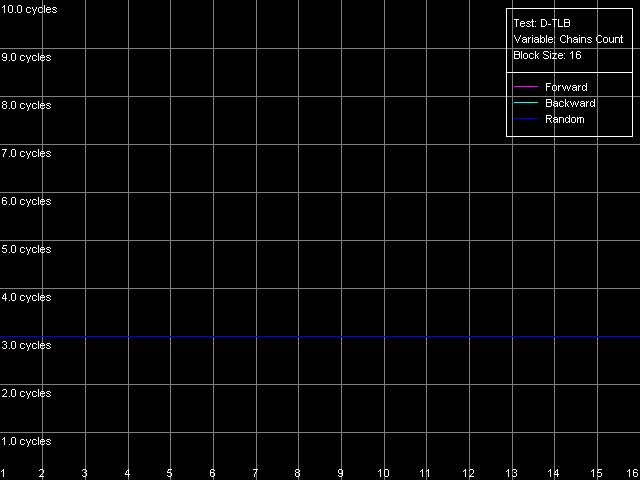Viewport: 640px width, 480px height.
Task: Click x-axis tick label 16
Action: point(634,473)
